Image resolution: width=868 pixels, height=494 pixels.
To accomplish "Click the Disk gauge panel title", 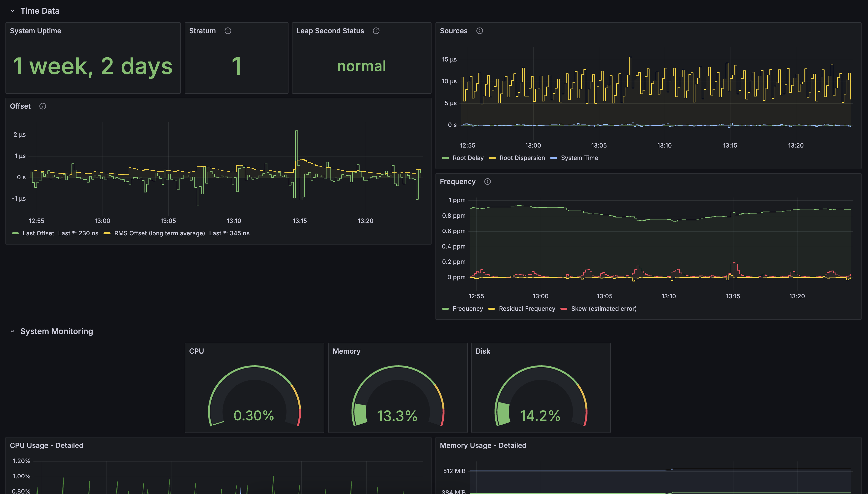I will (x=483, y=351).
